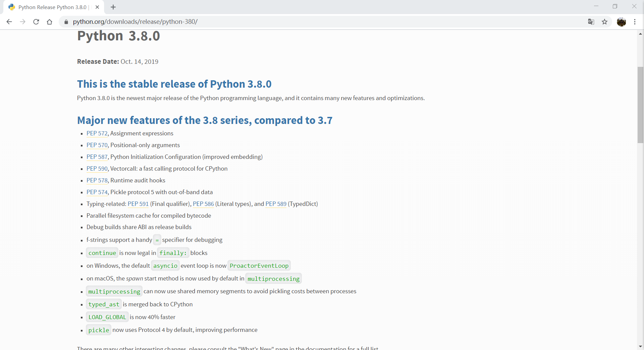644x350 pixels.
Task: Click the scroll up arrow at top
Action: pos(640,34)
